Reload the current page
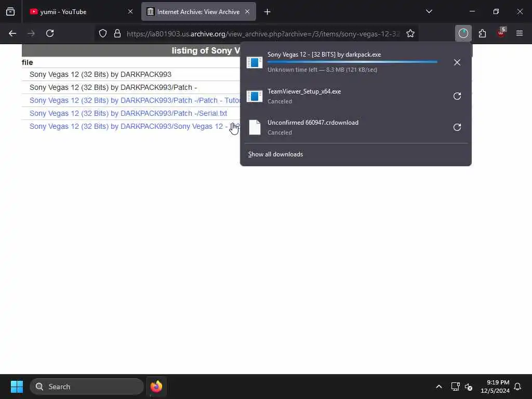Viewport: 532px width, 399px height. click(x=50, y=34)
